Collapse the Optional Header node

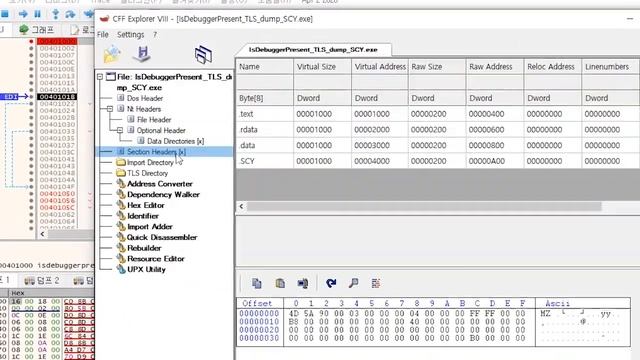120,130
